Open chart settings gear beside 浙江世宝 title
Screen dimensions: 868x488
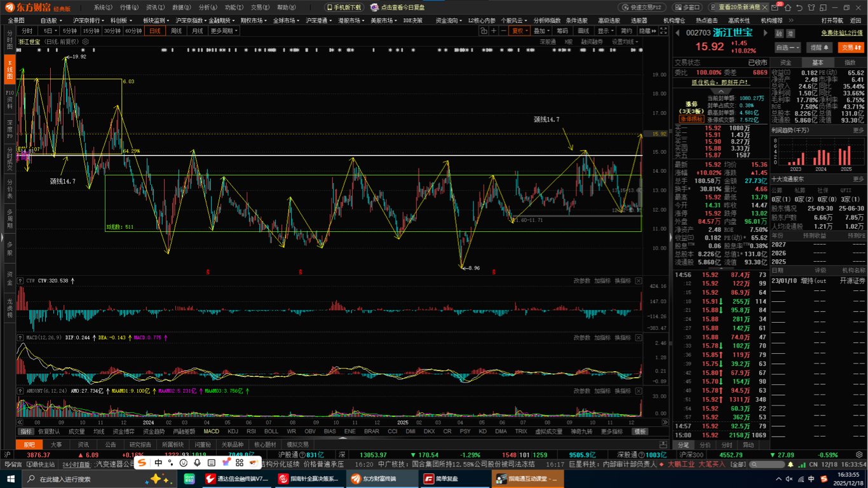[86, 42]
